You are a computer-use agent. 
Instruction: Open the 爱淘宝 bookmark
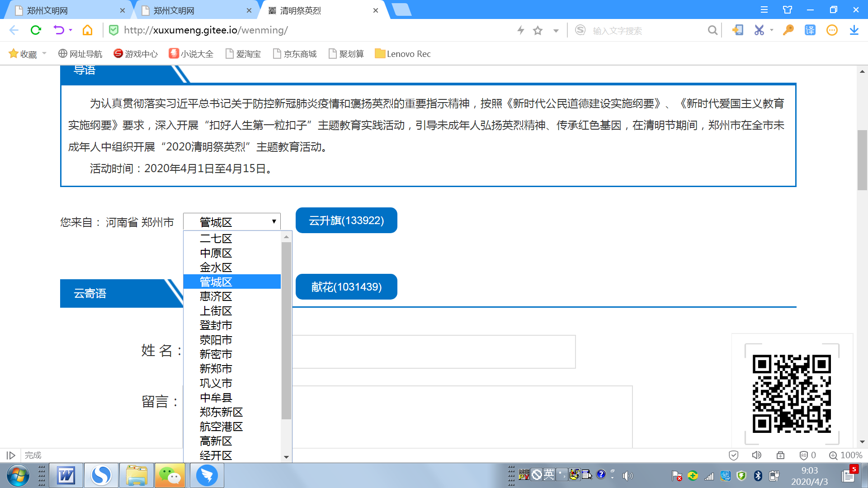click(x=243, y=54)
